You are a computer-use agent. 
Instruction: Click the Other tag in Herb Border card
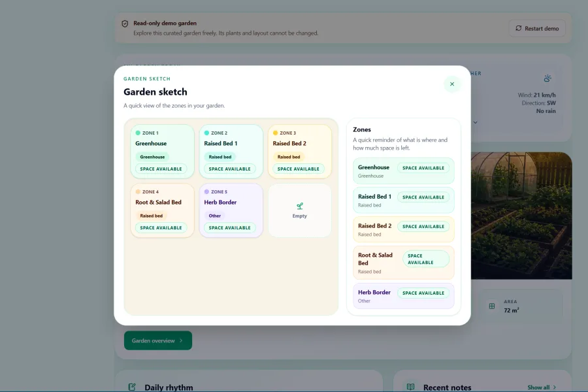[215, 216]
